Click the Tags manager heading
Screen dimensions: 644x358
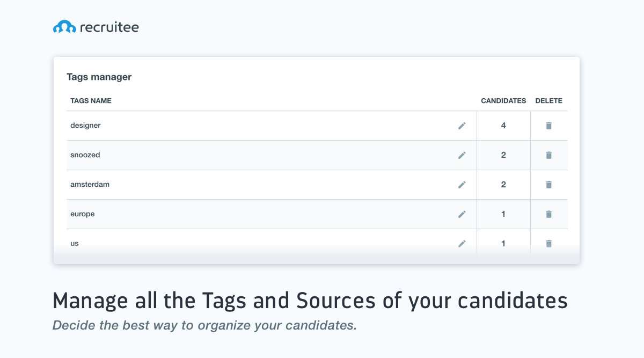(99, 77)
